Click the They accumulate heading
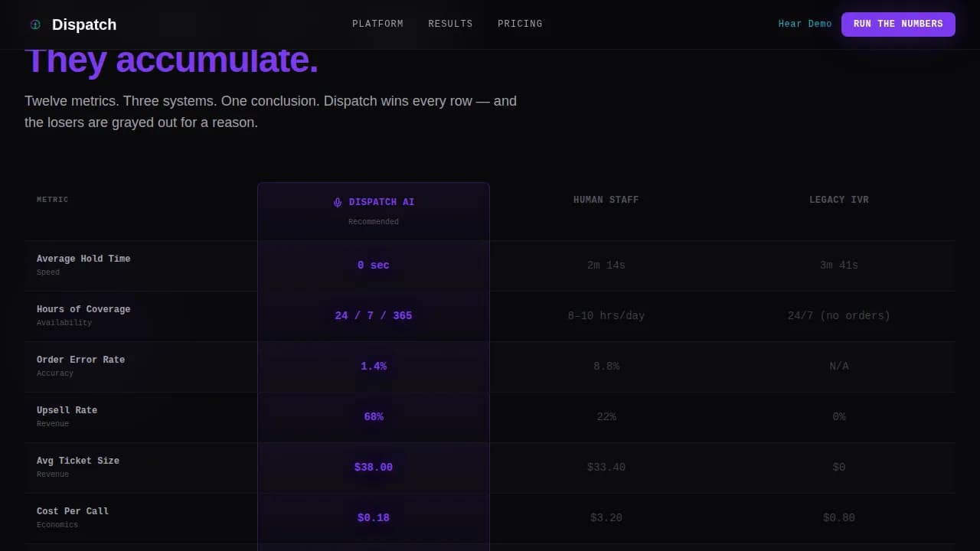The width and height of the screenshot is (980, 551). [x=171, y=61]
